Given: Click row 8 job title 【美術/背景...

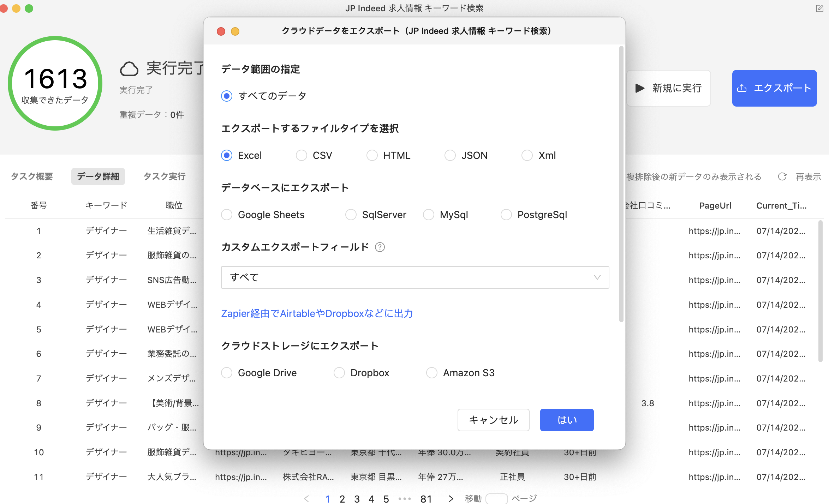Looking at the screenshot, I should click(x=174, y=403).
